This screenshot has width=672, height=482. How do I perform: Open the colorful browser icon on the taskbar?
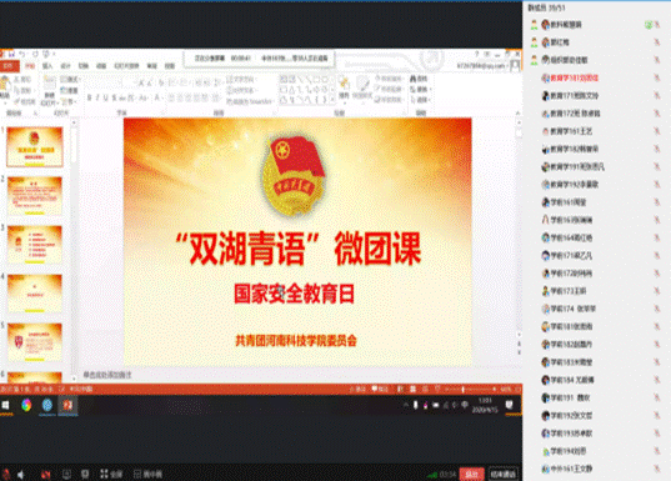click(x=26, y=405)
